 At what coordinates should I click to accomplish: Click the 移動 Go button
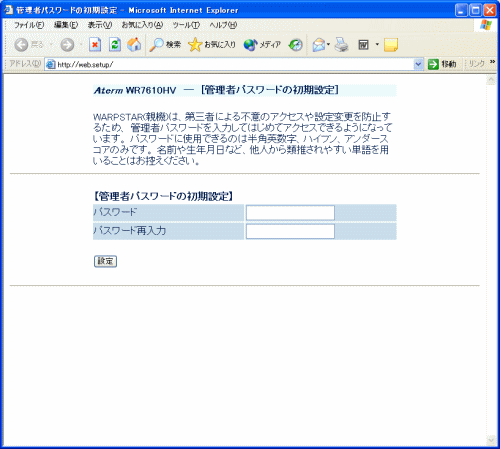pyautogui.click(x=442, y=64)
